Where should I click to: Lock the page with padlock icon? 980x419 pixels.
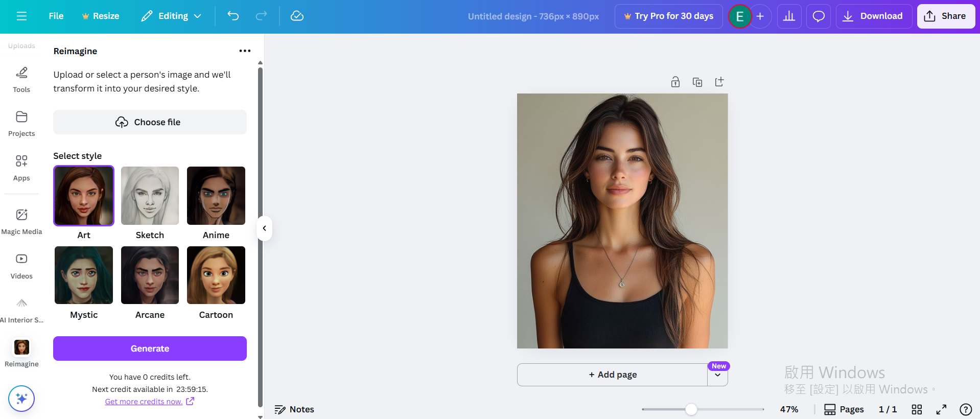[675, 82]
